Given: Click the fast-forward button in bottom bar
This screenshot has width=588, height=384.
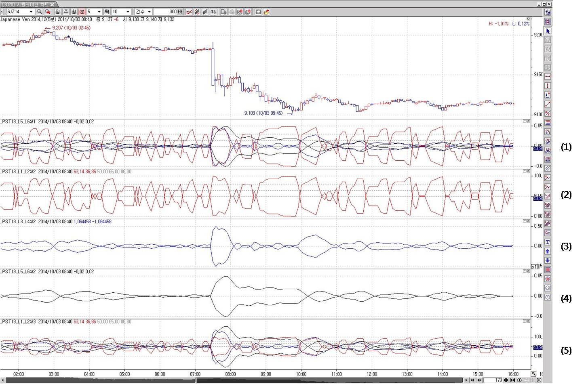Looking at the screenshot, I should pos(479,380).
